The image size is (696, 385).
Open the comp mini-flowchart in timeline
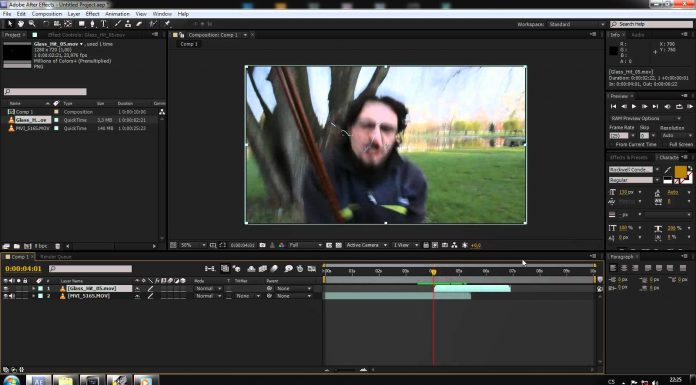pos(210,269)
